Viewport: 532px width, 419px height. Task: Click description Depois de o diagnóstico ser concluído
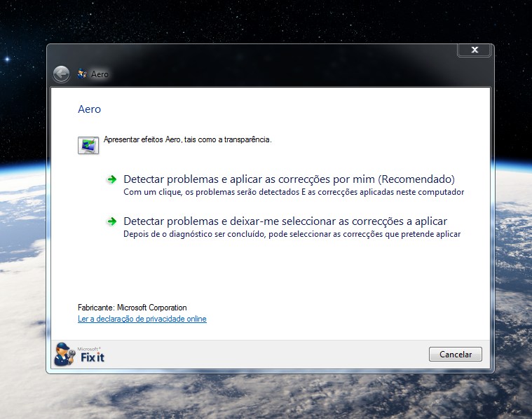tap(292, 234)
